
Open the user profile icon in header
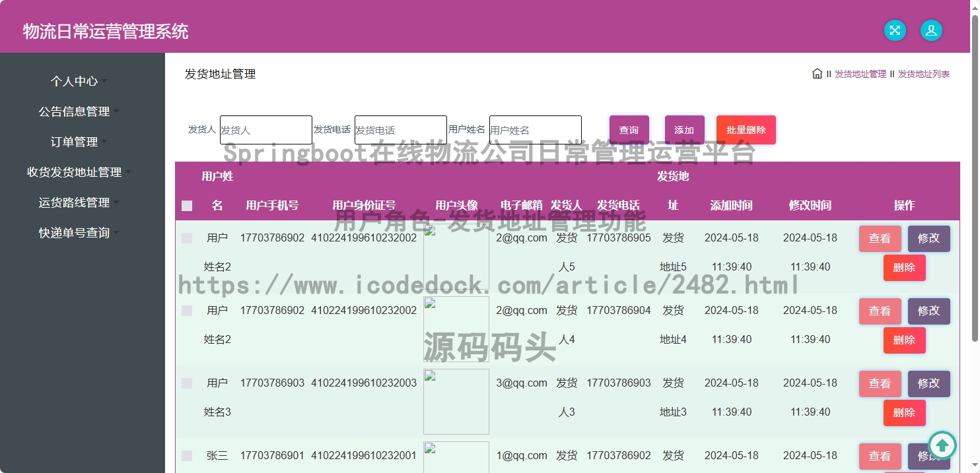click(931, 30)
